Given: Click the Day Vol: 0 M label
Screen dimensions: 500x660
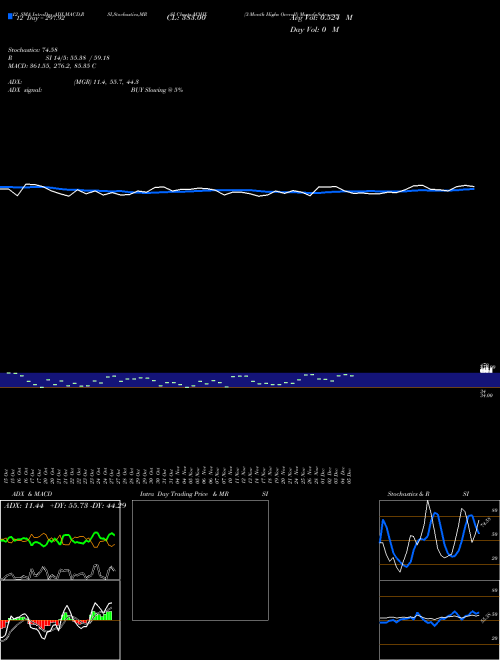Looking at the screenshot, I should pos(314,30).
